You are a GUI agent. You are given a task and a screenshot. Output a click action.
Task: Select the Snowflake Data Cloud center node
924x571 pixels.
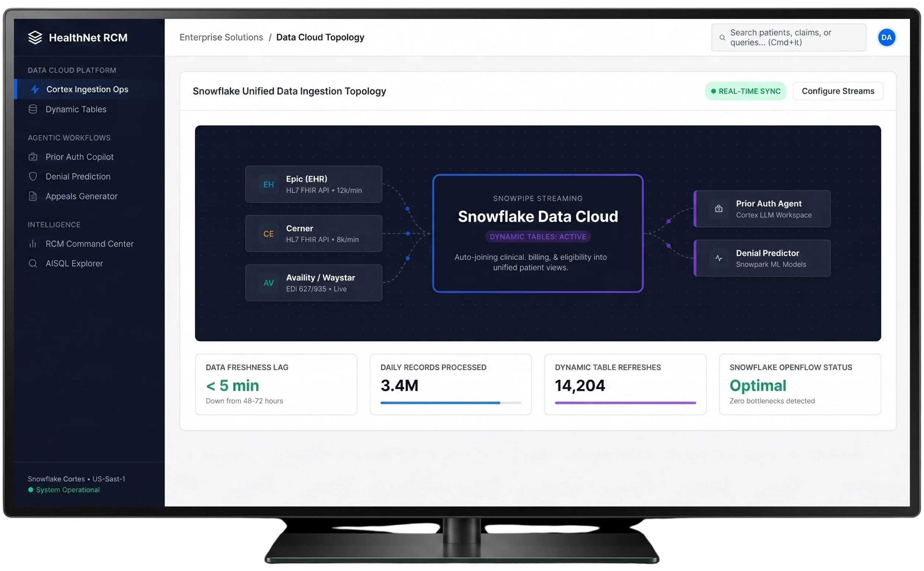click(537, 233)
